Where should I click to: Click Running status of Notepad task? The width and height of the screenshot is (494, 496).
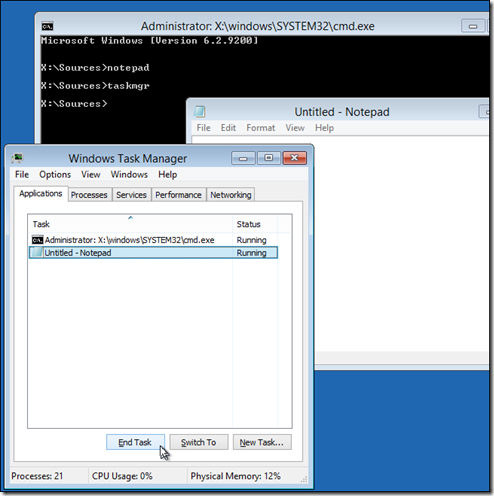tap(251, 253)
